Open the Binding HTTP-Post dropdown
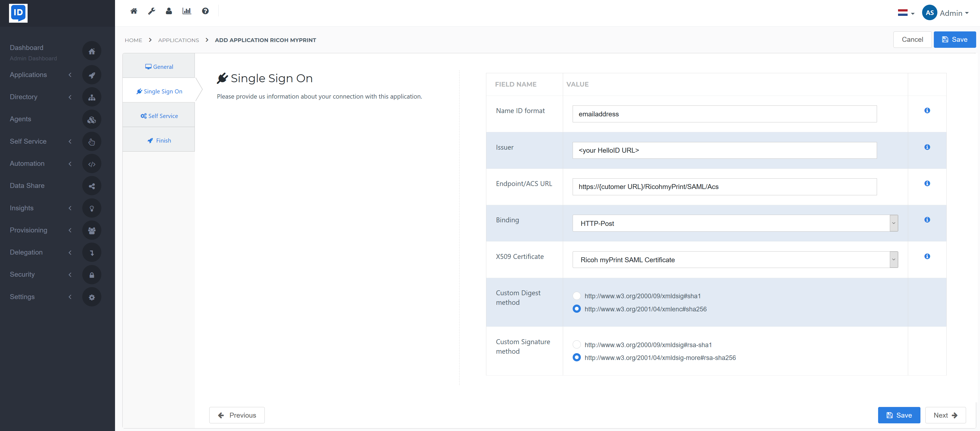The image size is (980, 431). pyautogui.click(x=735, y=223)
